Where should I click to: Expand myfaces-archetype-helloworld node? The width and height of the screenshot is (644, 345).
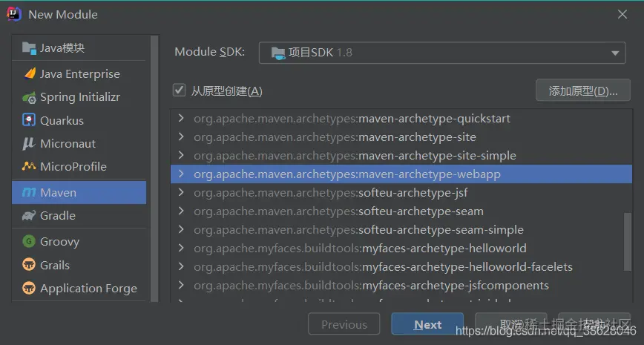point(181,248)
